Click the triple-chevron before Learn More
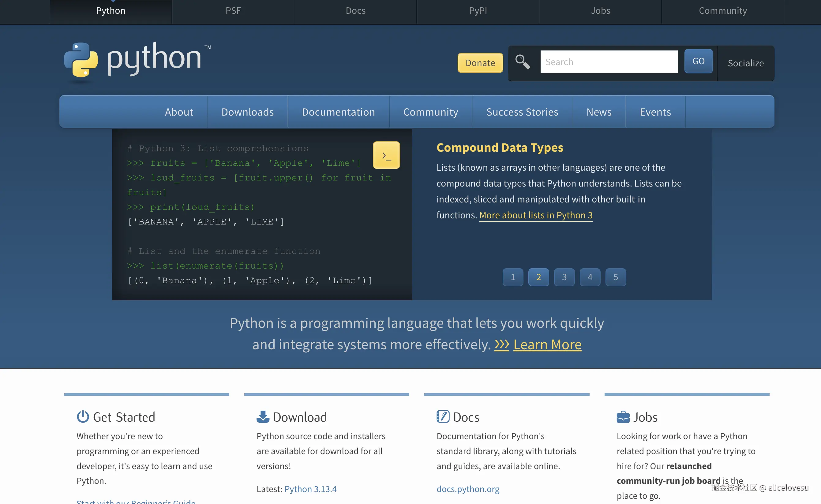This screenshot has width=821, height=504. 501,344
